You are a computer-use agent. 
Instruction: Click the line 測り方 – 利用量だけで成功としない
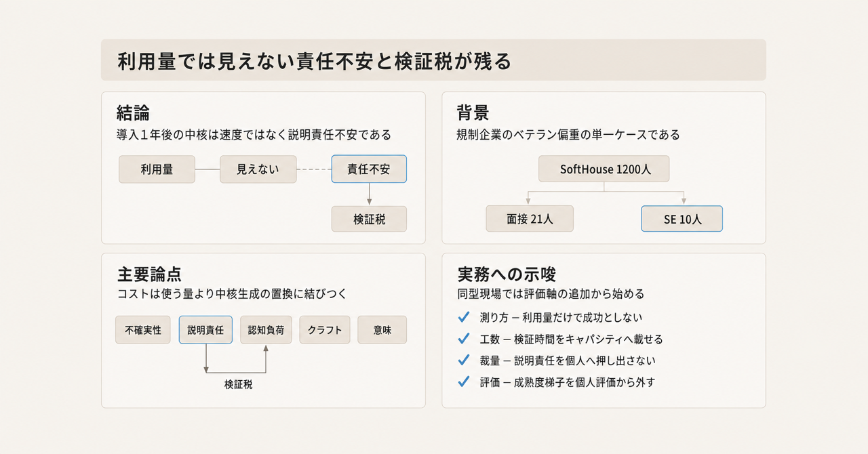click(561, 317)
